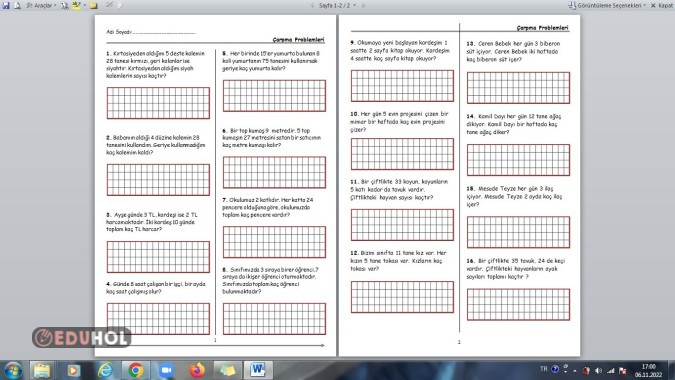
Task: Click the Save icon in top toolbar
Action: pos(6,5)
